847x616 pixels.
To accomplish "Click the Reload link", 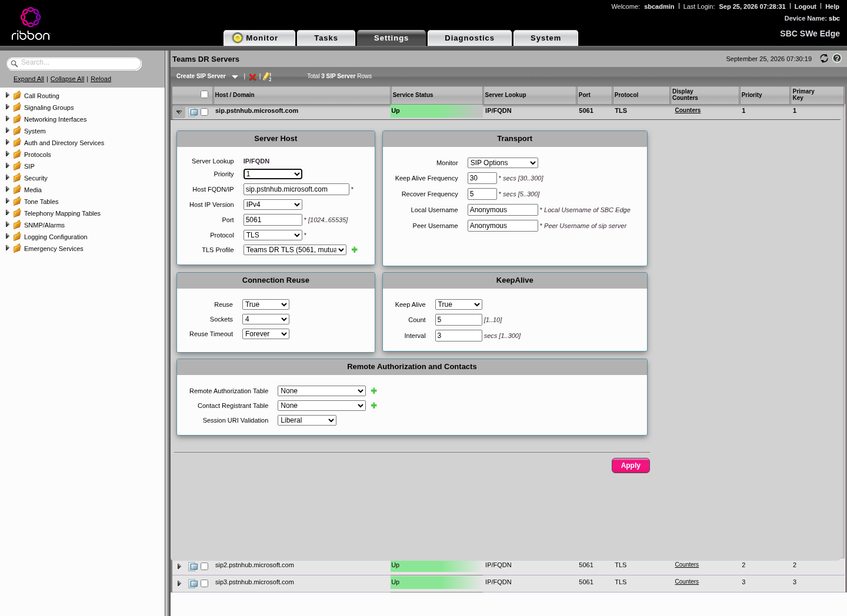I will coord(101,79).
